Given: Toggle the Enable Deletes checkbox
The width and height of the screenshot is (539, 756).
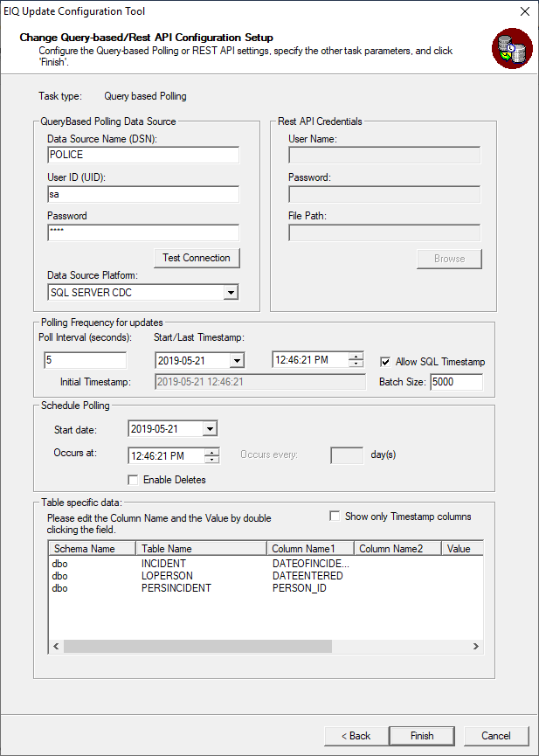Looking at the screenshot, I should coord(133,480).
